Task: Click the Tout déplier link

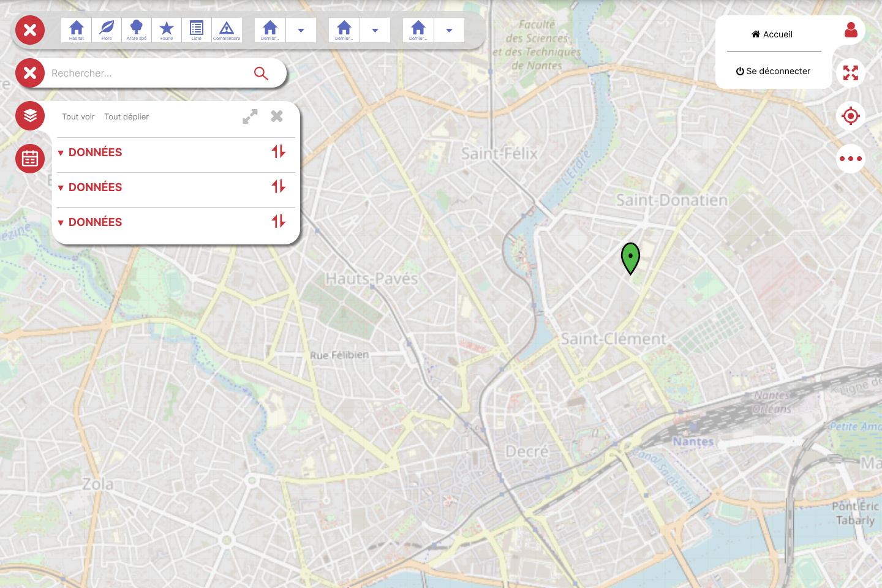Action: 126,117
